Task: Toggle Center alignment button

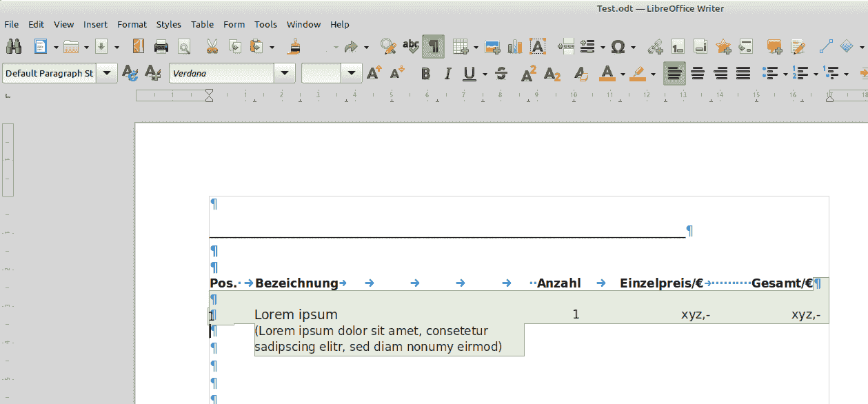Action: [698, 73]
